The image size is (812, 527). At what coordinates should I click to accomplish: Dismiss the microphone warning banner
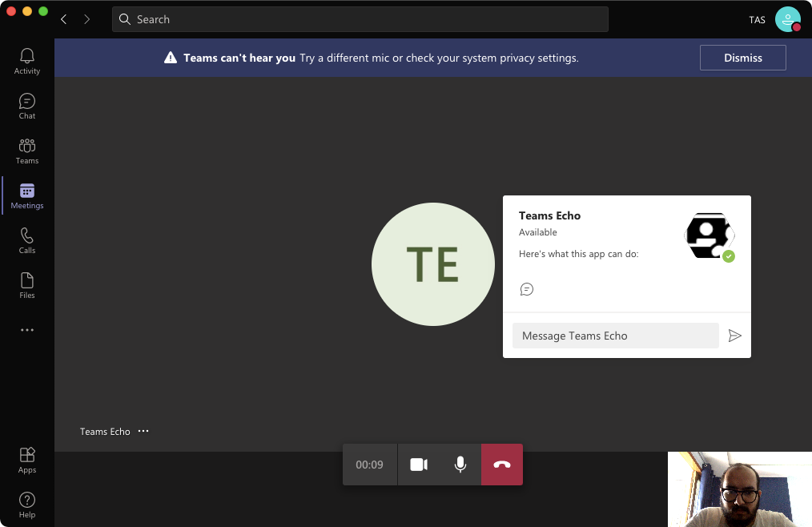pos(742,57)
